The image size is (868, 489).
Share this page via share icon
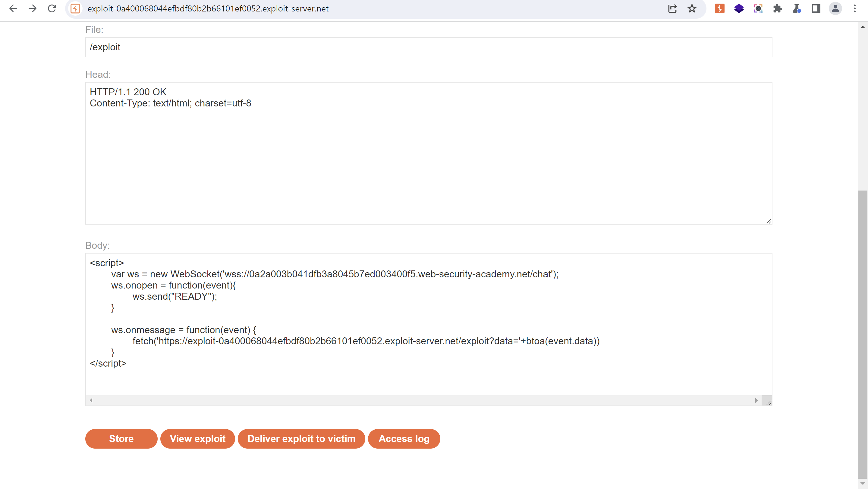click(x=673, y=8)
